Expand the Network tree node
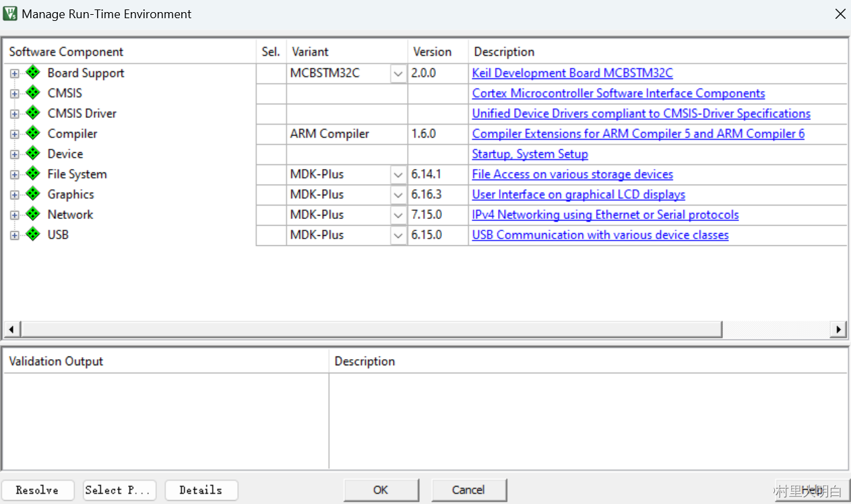The image size is (851, 504). pos(15,215)
